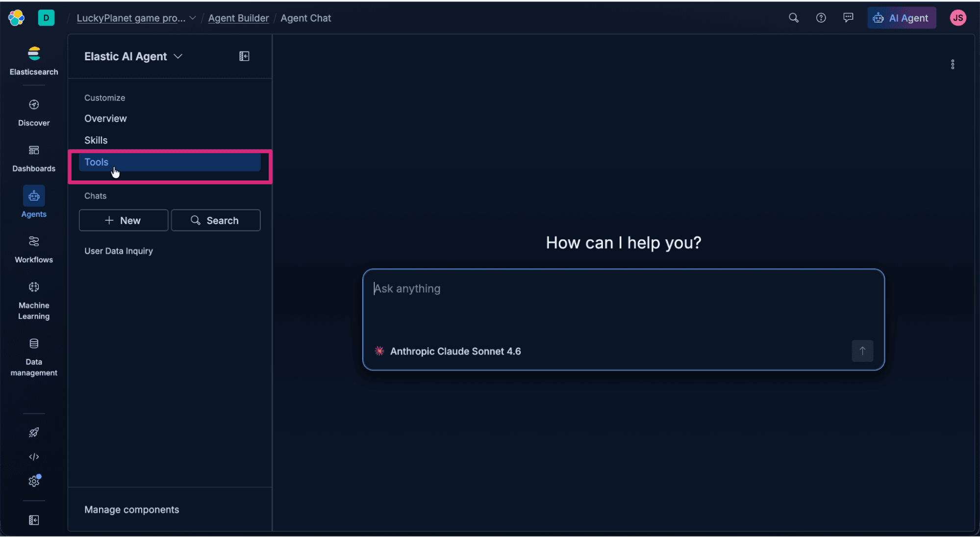Open the Skills menu item
980x537 pixels.
pos(170,140)
